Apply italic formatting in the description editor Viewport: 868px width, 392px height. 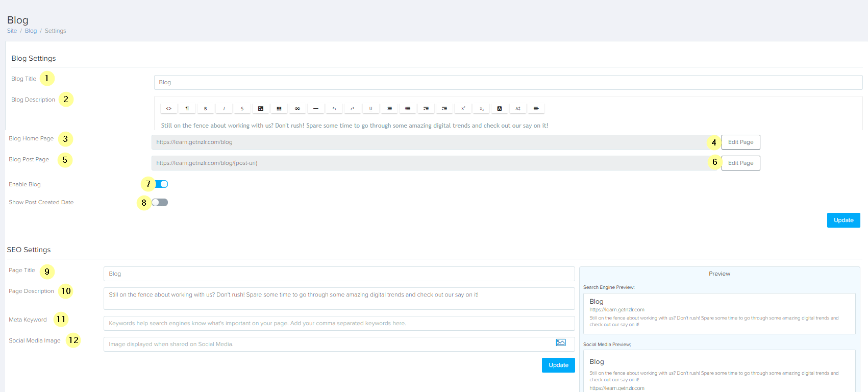click(224, 108)
